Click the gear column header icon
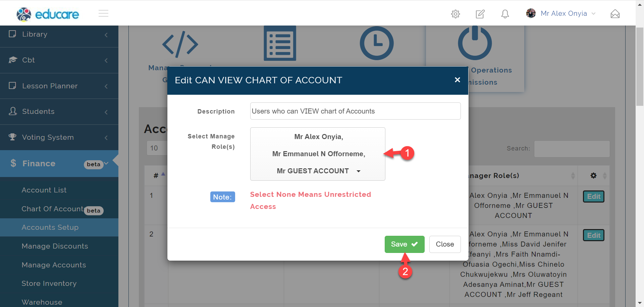The width and height of the screenshot is (644, 307). click(x=594, y=175)
